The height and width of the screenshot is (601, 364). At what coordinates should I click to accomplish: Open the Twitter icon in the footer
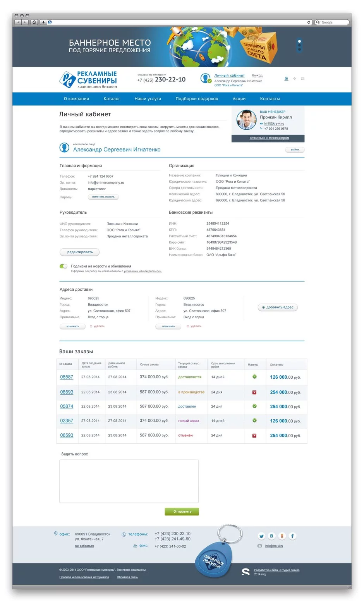(261, 536)
